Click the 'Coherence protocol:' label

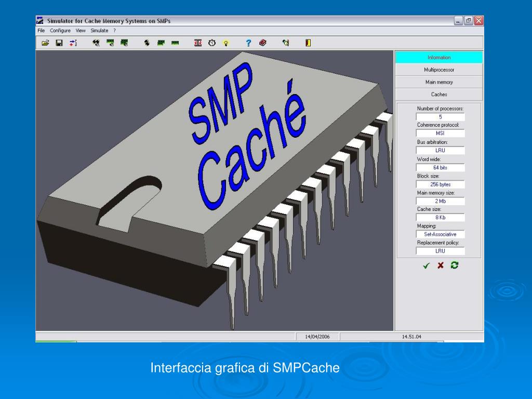pyautogui.click(x=438, y=125)
